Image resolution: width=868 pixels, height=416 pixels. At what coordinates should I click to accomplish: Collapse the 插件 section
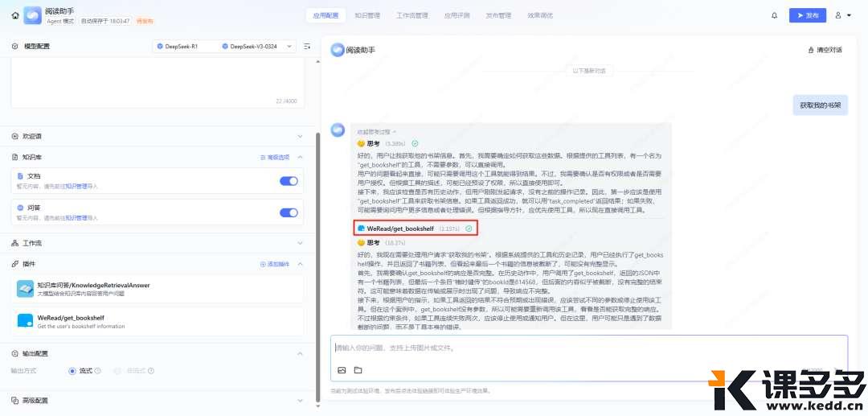point(300,264)
